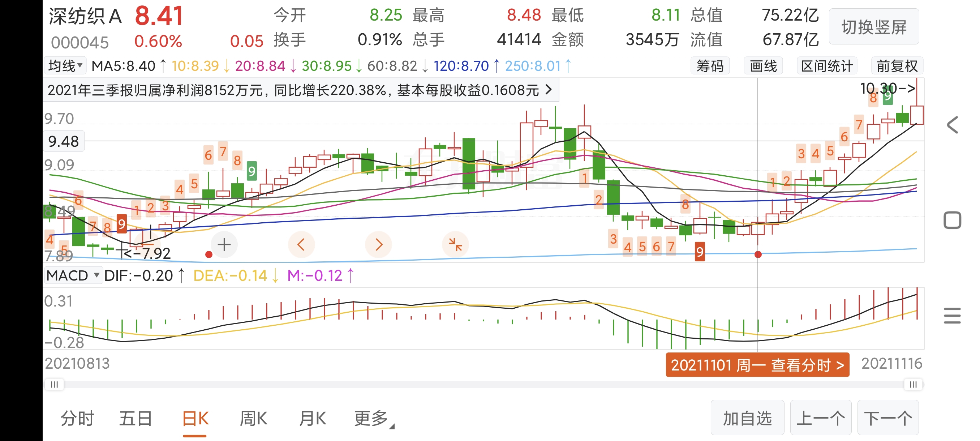
Task: Tap the three-line menu navigation icon
Action: [952, 316]
